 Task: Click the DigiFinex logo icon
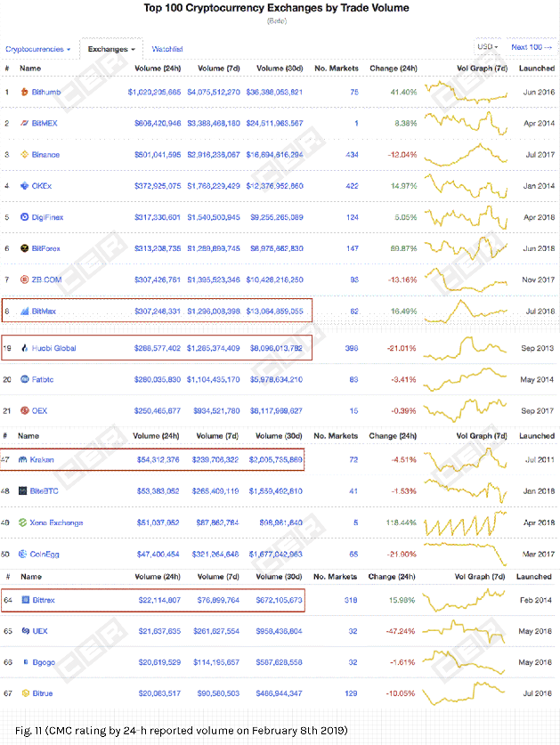tap(24, 217)
